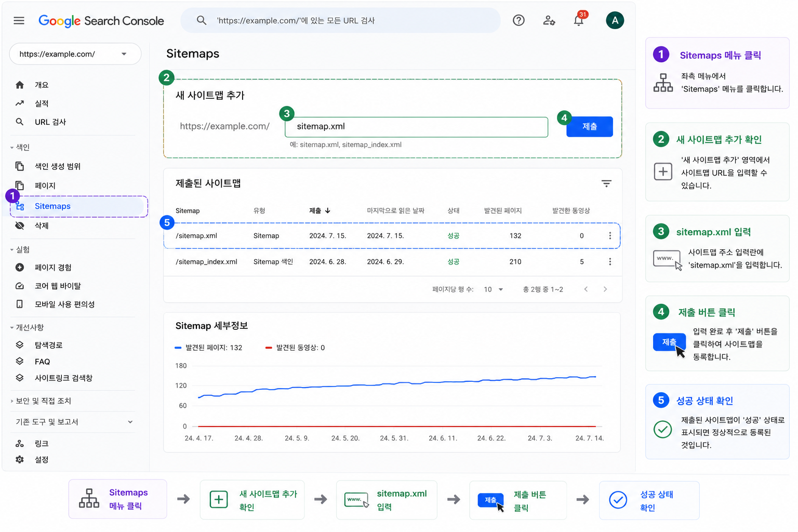
Task: Click the 발견된 동영상: 0 chart legend
Action: click(295, 348)
